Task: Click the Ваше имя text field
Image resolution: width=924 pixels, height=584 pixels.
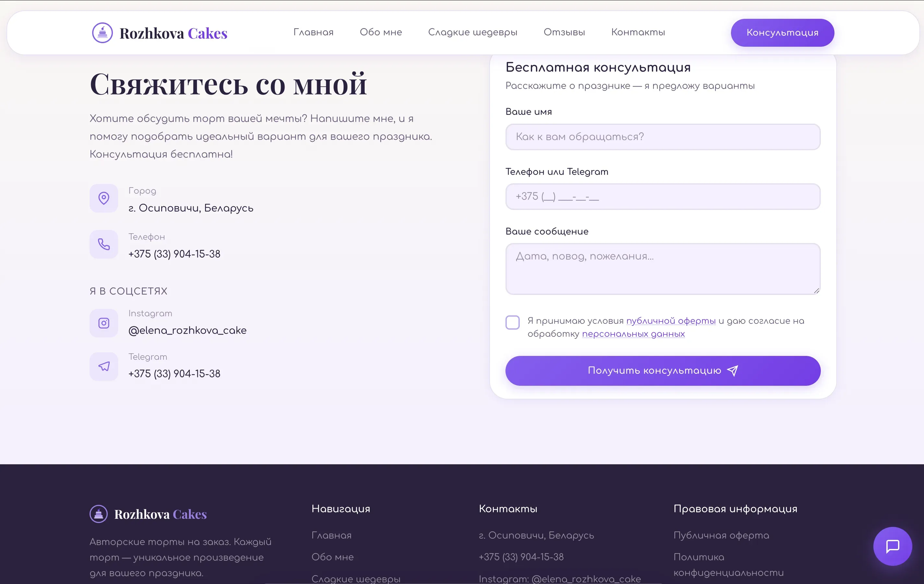Action: point(663,137)
